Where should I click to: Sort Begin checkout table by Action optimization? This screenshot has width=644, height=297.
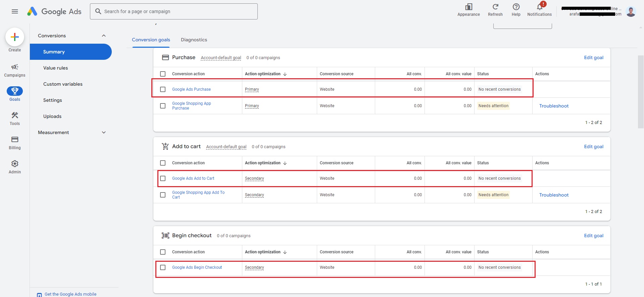pos(285,252)
